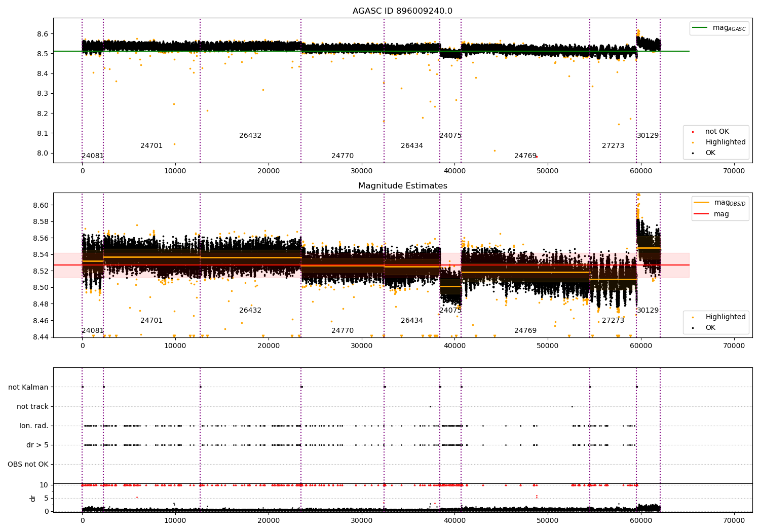This screenshot has width=760, height=532.
Task: Click the "dr > 5" row label
Action: tap(37, 445)
